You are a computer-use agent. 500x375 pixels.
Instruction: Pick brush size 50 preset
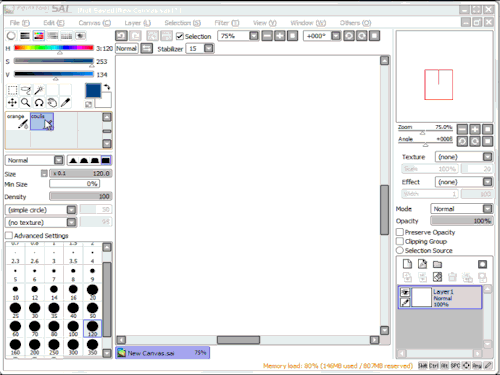pyautogui.click(x=92, y=310)
